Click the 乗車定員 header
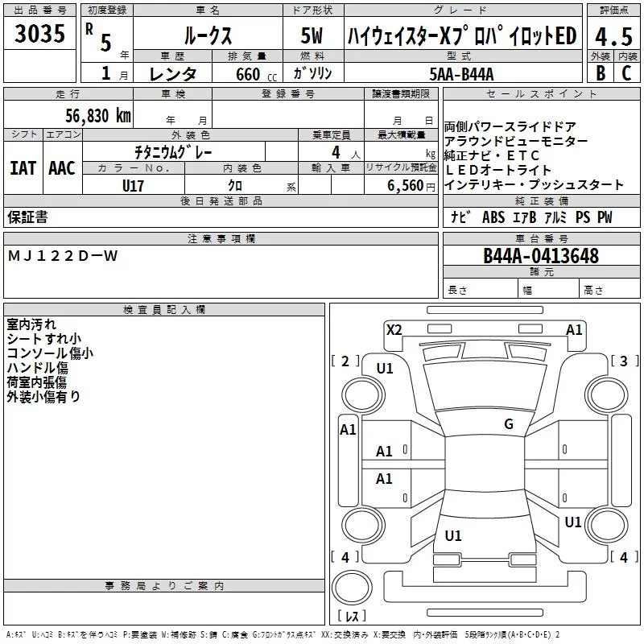 331,135
